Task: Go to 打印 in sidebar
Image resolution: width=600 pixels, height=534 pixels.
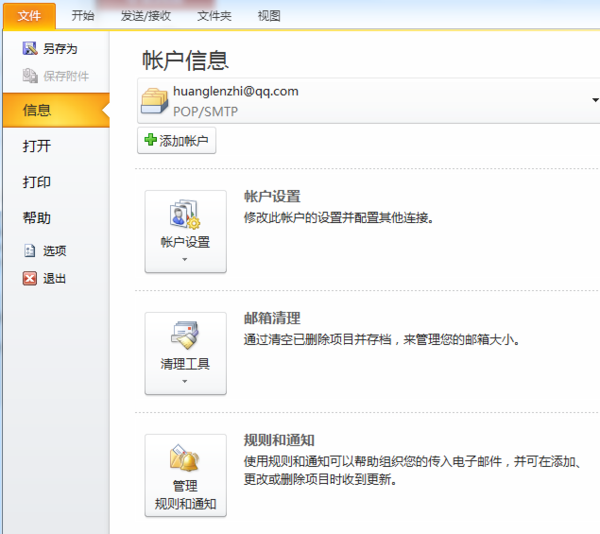Action: (x=37, y=182)
